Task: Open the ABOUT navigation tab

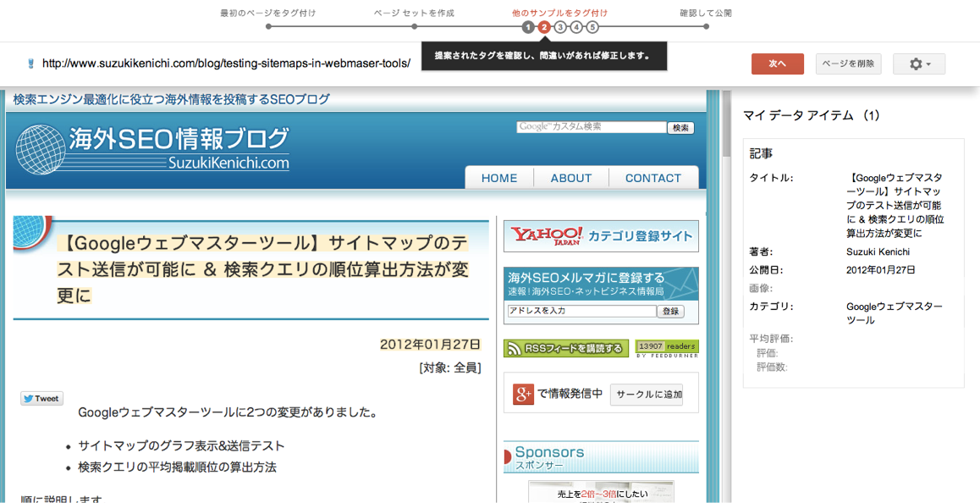Action: tap(571, 179)
